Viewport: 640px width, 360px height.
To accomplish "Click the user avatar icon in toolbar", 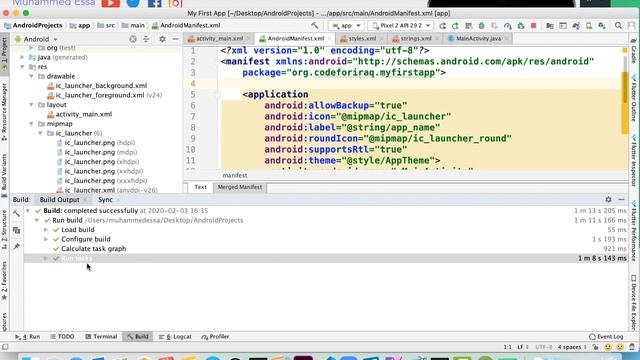I will pos(632,26).
